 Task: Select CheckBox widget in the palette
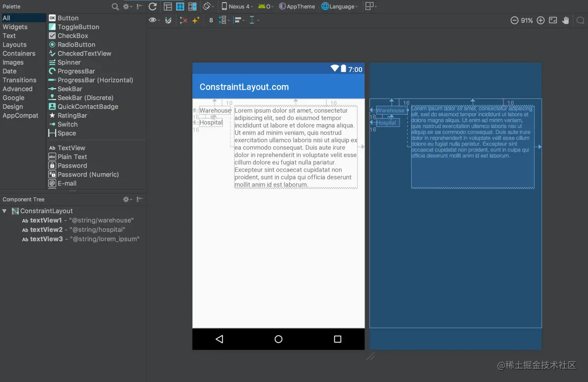pyautogui.click(x=72, y=36)
